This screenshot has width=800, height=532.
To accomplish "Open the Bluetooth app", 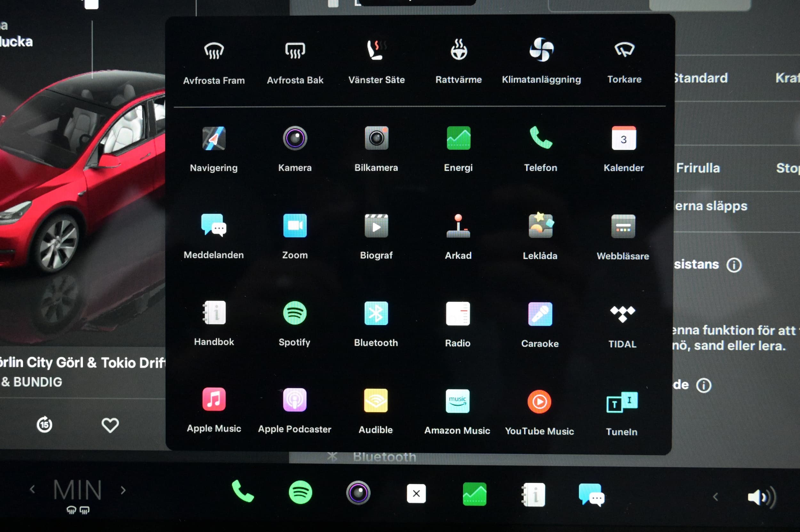I will pos(376,324).
